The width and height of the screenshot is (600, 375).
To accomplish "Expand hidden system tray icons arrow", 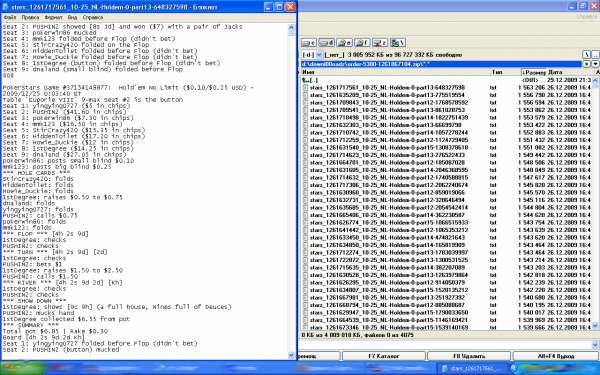I will tap(514, 368).
